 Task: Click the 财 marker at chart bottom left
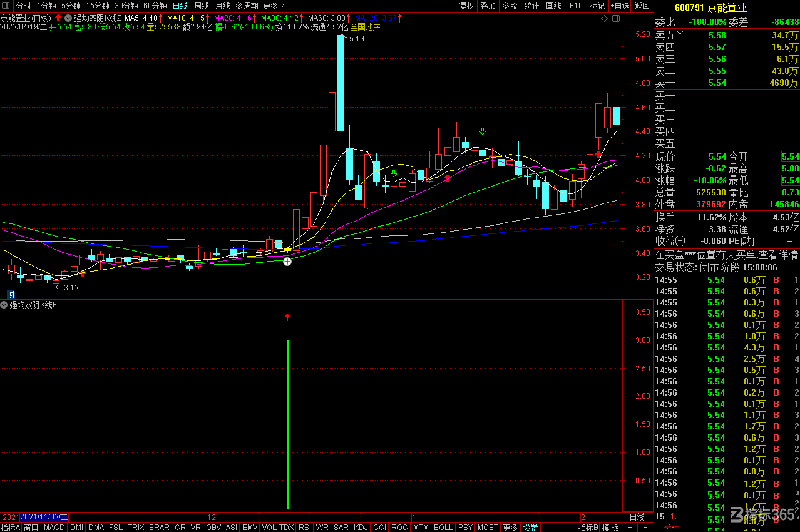click(x=10, y=294)
